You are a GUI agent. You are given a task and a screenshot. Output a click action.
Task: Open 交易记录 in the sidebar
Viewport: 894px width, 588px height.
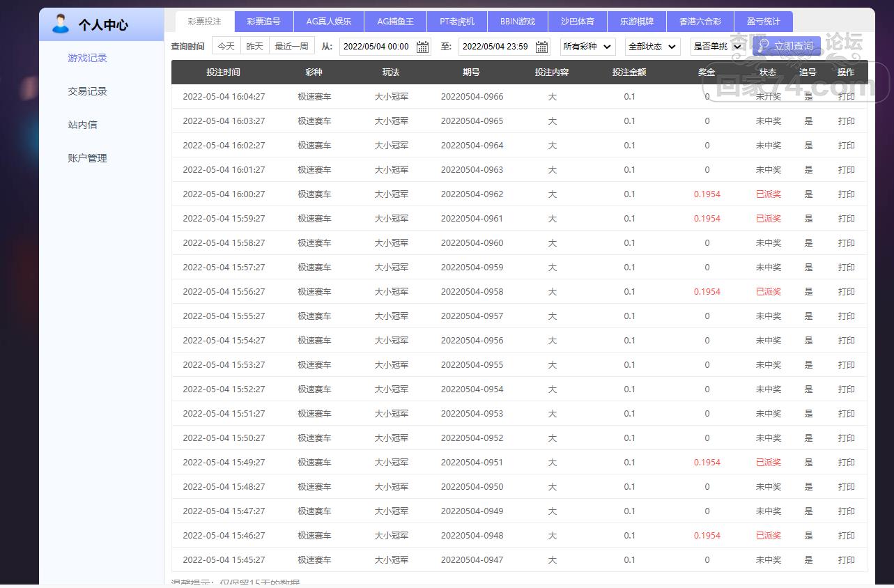(x=87, y=91)
